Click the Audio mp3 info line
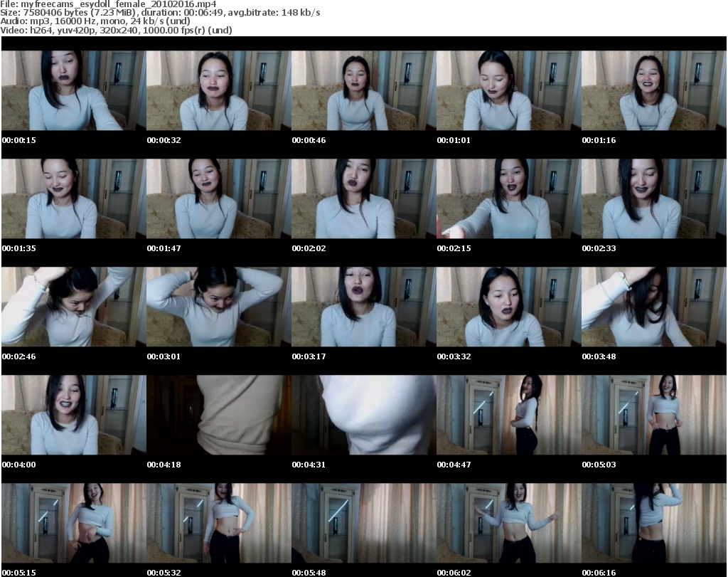The image size is (728, 577). tap(95, 21)
